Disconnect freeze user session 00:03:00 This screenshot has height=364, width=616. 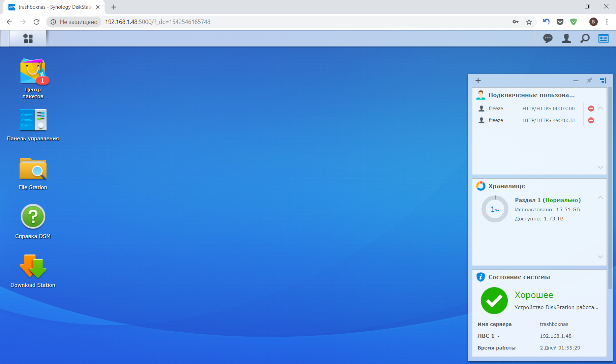click(x=591, y=109)
